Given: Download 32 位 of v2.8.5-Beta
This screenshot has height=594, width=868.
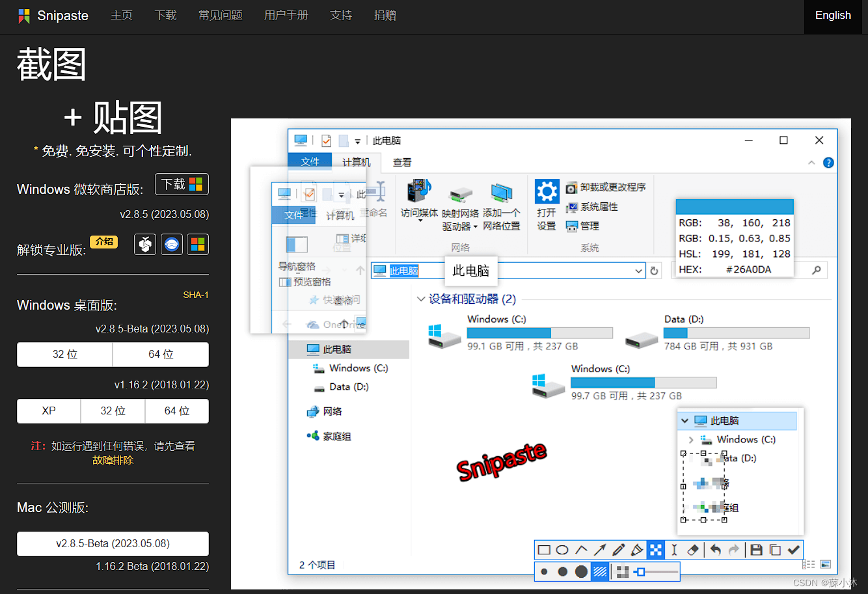Looking at the screenshot, I should [65, 355].
